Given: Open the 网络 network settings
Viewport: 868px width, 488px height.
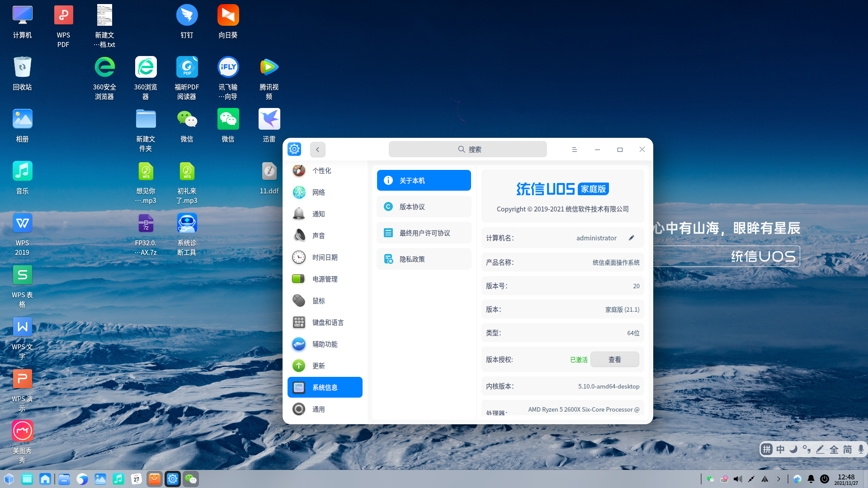Looking at the screenshot, I should (x=325, y=192).
